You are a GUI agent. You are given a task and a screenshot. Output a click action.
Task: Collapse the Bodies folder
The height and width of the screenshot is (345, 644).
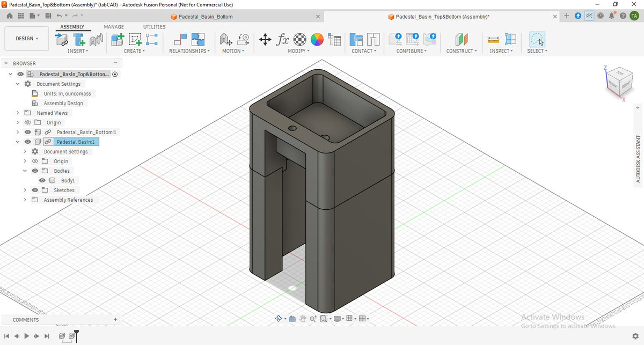(x=25, y=171)
